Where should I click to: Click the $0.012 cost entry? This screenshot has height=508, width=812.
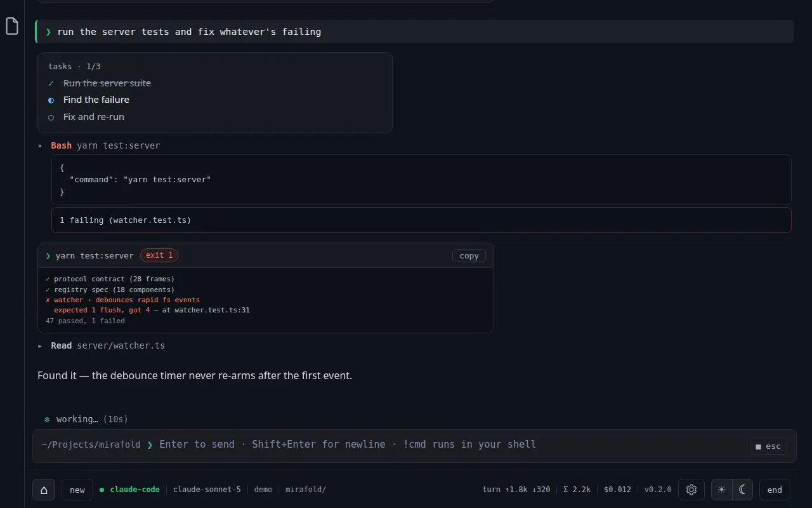click(x=617, y=490)
